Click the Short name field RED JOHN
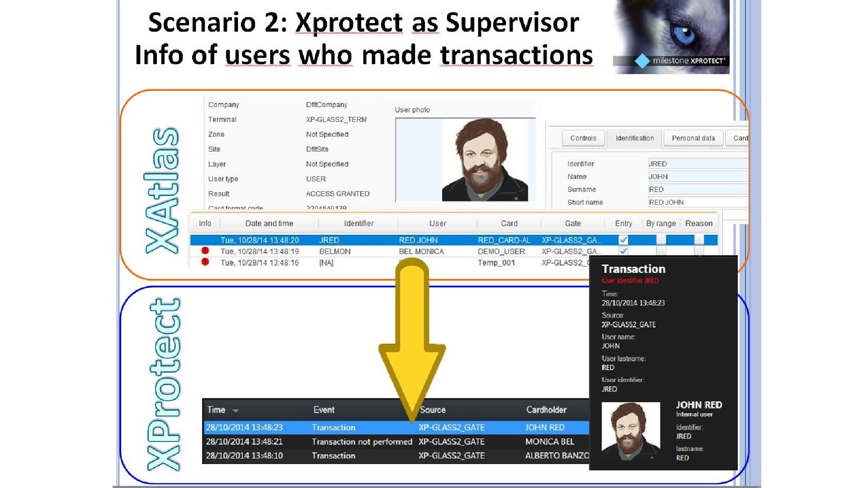This screenshot has height=488, width=868. 698,202
